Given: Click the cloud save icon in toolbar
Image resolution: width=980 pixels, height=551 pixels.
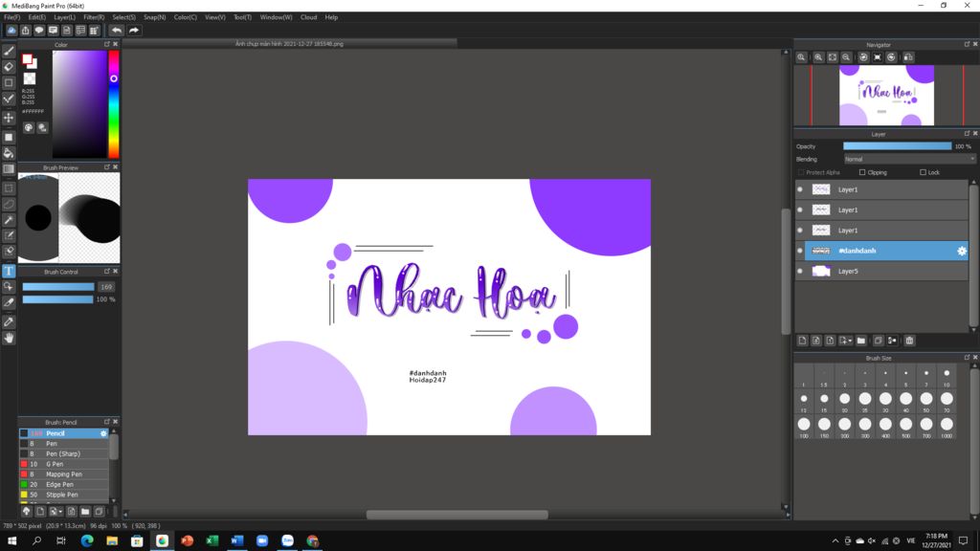Looking at the screenshot, I should tap(11, 30).
